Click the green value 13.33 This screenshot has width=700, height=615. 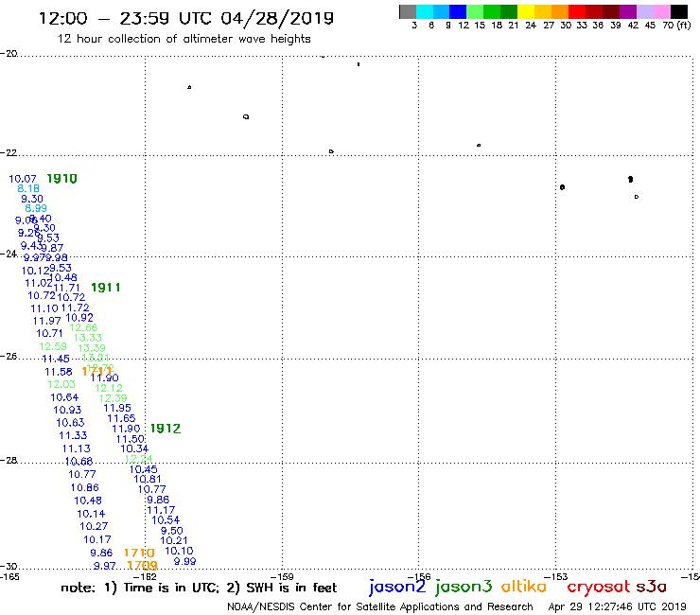coord(88,338)
